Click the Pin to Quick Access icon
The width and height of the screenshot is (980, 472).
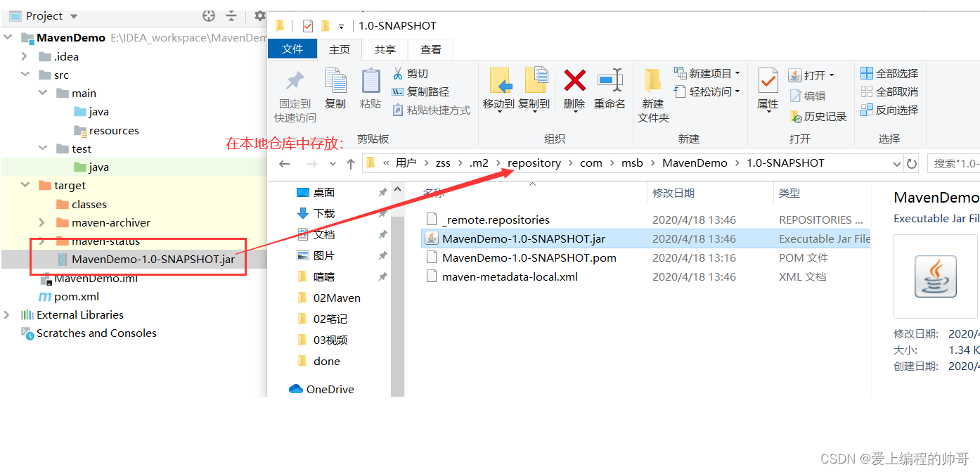(295, 82)
